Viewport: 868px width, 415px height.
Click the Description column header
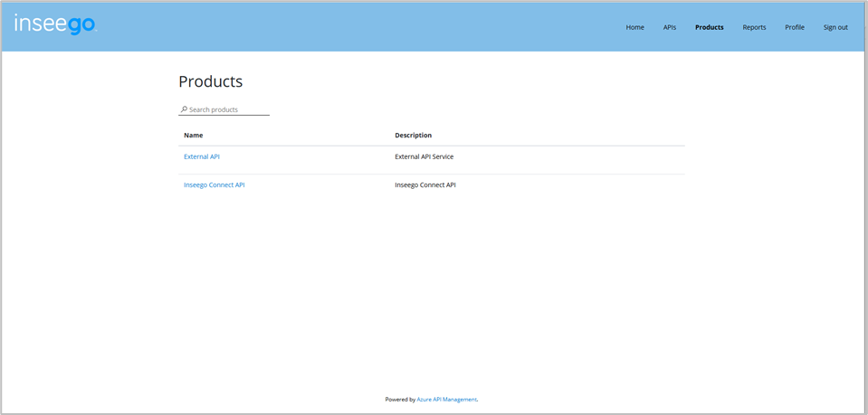tap(413, 135)
